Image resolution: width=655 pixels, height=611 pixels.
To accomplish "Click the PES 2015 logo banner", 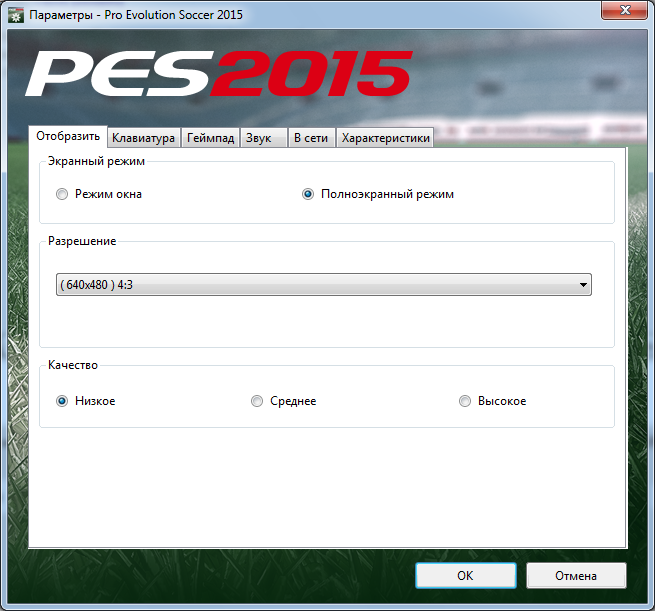I will [218, 76].
